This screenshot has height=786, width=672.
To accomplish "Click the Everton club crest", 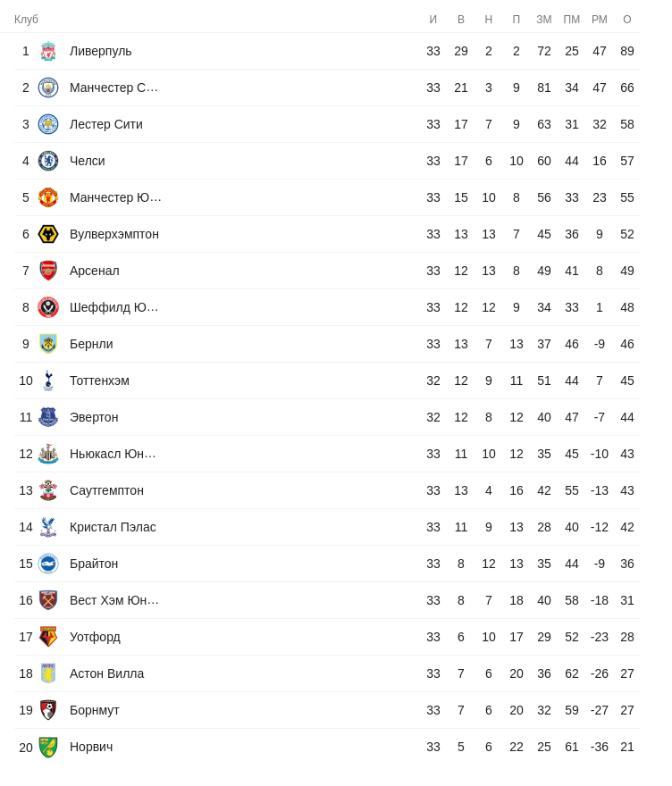I will pyautogui.click(x=48, y=417).
